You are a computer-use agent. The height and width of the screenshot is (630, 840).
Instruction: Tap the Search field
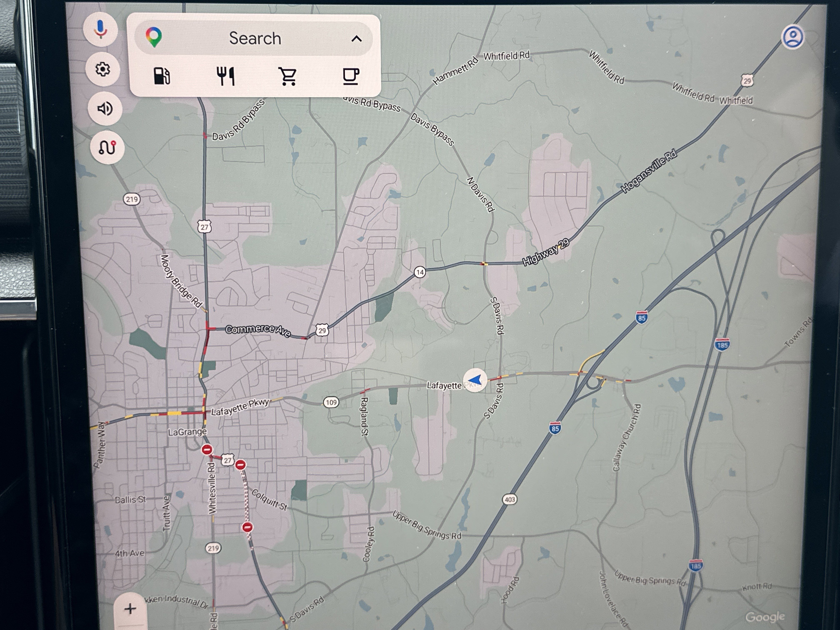(x=254, y=38)
